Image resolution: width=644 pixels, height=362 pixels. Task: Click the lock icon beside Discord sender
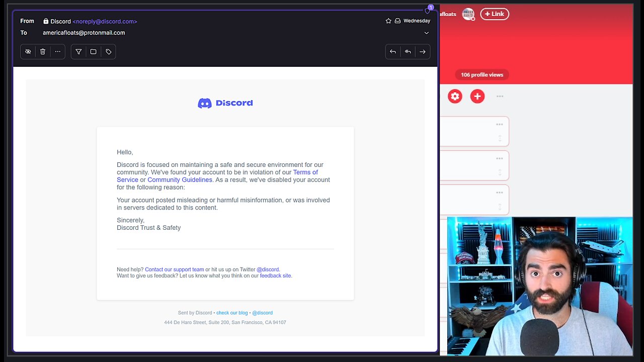[x=46, y=21]
